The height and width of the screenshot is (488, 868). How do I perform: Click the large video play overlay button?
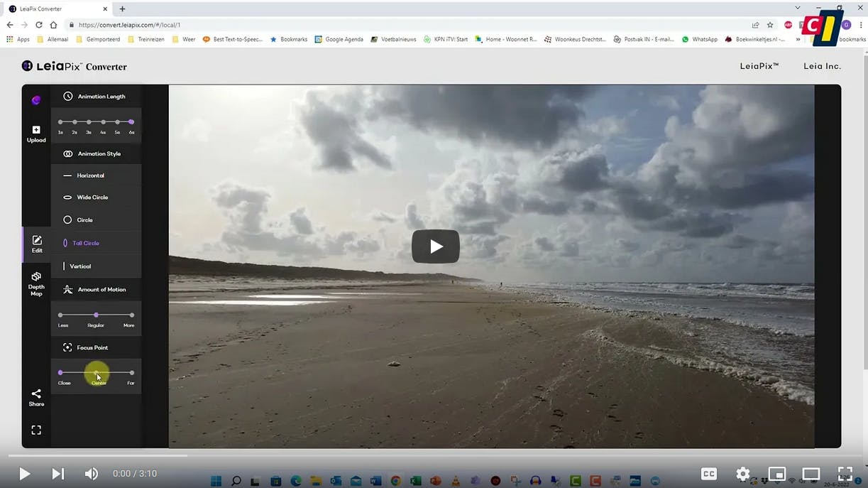(436, 246)
